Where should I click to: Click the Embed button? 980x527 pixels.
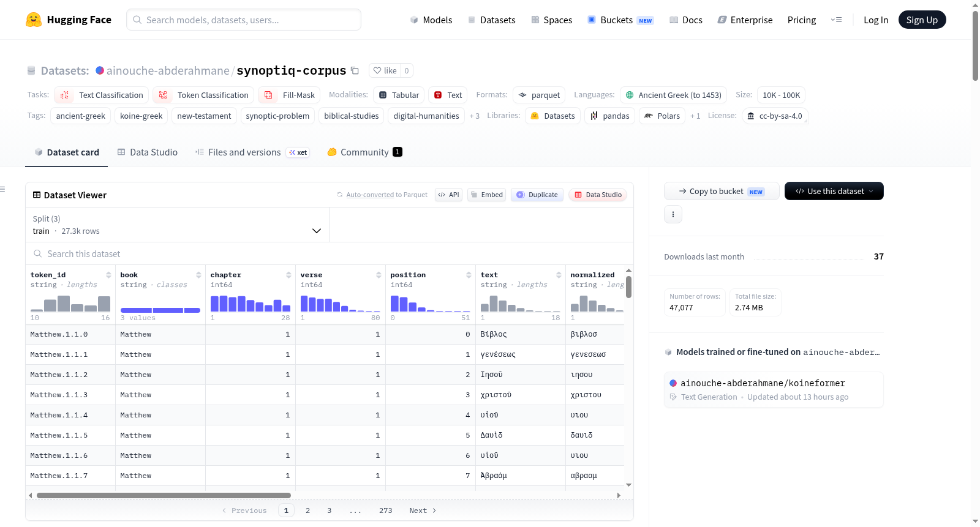(x=486, y=195)
